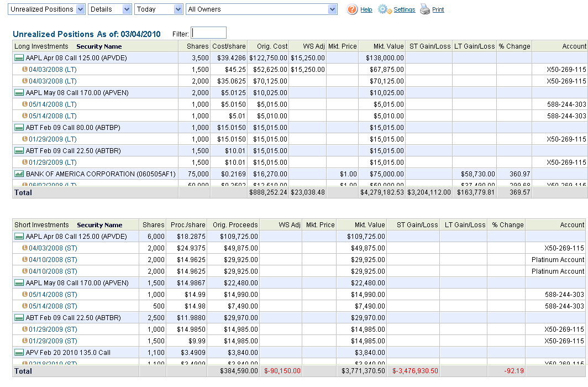
Task: Collapse AAPL Apr 08 Call 125.00 in Long Investments
Action: [19, 57]
